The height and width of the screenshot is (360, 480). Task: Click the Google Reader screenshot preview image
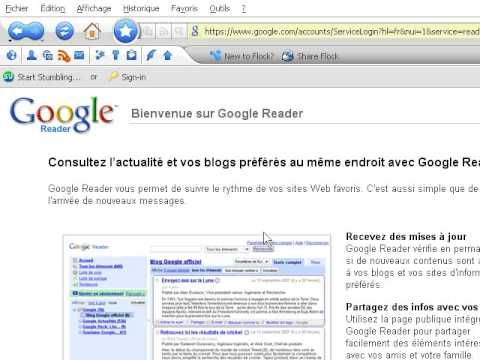click(x=197, y=297)
